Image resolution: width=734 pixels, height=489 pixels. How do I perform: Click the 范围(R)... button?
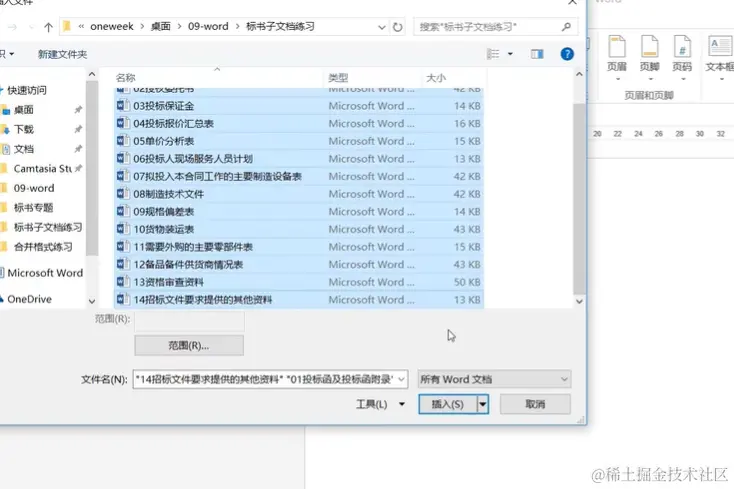click(189, 346)
